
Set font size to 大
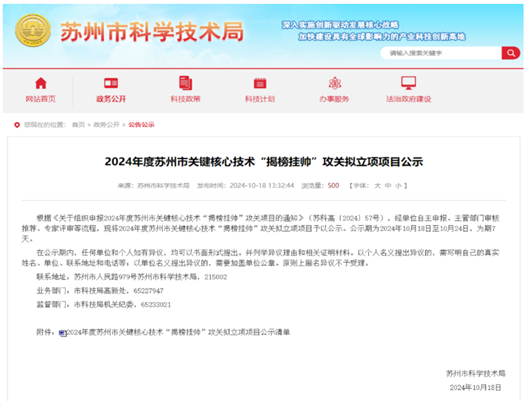[377, 186]
